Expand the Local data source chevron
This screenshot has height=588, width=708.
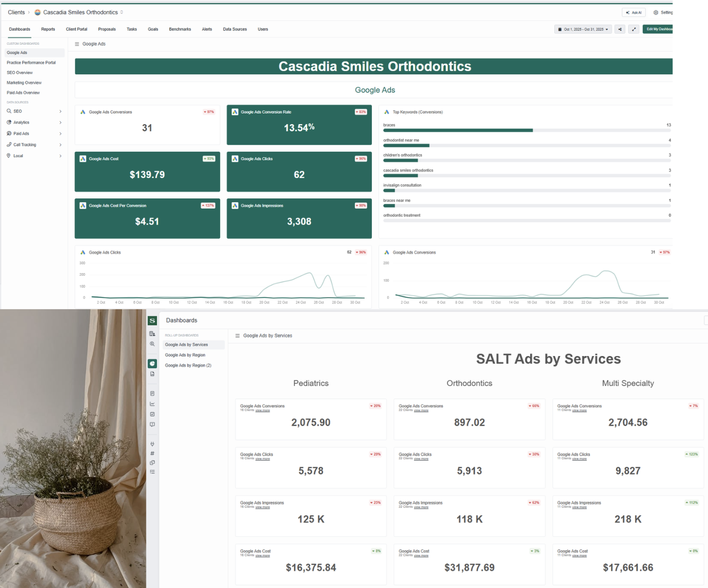click(x=61, y=156)
